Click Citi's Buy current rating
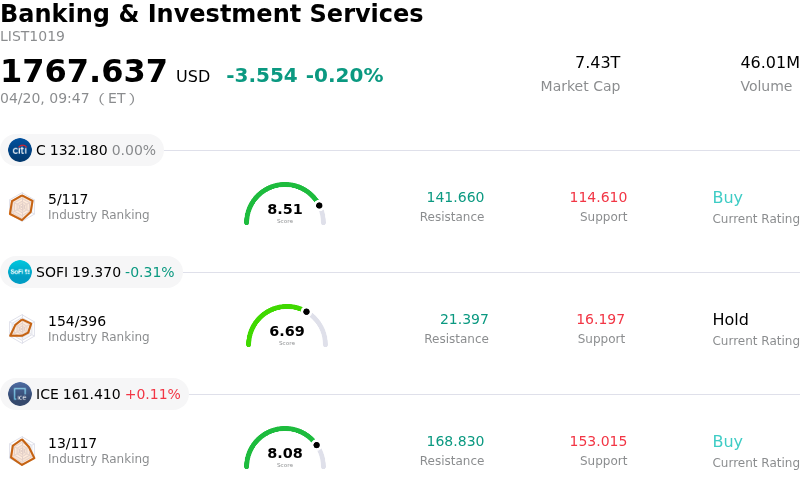Viewport: 800px width, 488px height. pyautogui.click(x=727, y=198)
